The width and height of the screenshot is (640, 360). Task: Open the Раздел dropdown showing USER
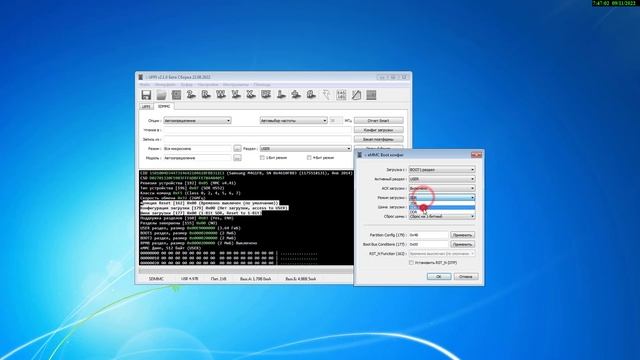(305, 149)
